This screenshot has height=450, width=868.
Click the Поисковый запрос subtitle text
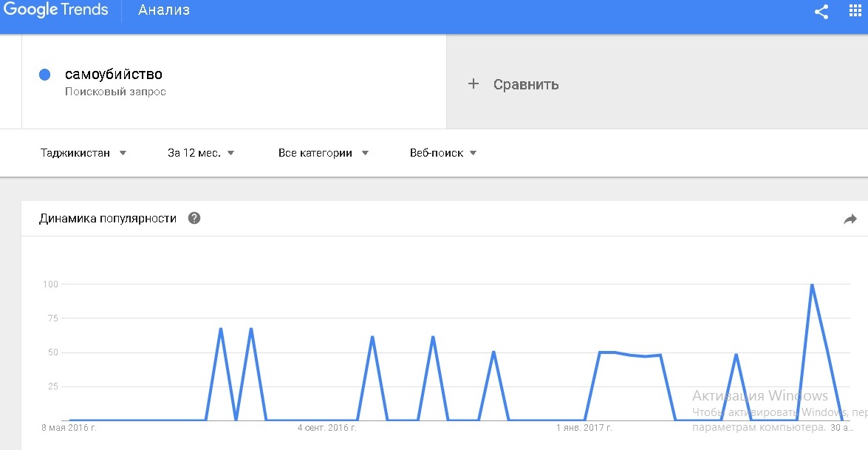pos(115,92)
